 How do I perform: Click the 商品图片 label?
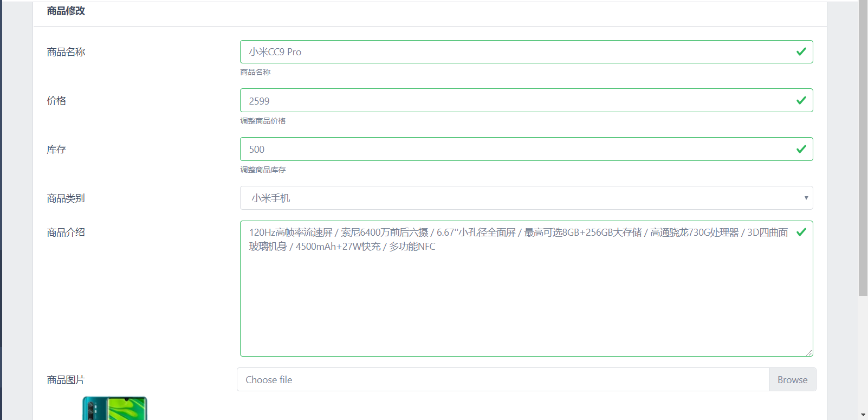[x=66, y=380]
